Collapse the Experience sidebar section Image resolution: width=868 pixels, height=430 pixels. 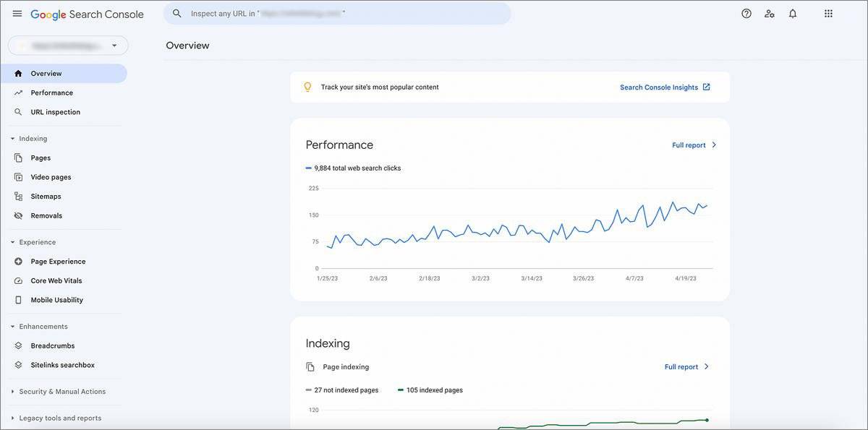[12, 243]
